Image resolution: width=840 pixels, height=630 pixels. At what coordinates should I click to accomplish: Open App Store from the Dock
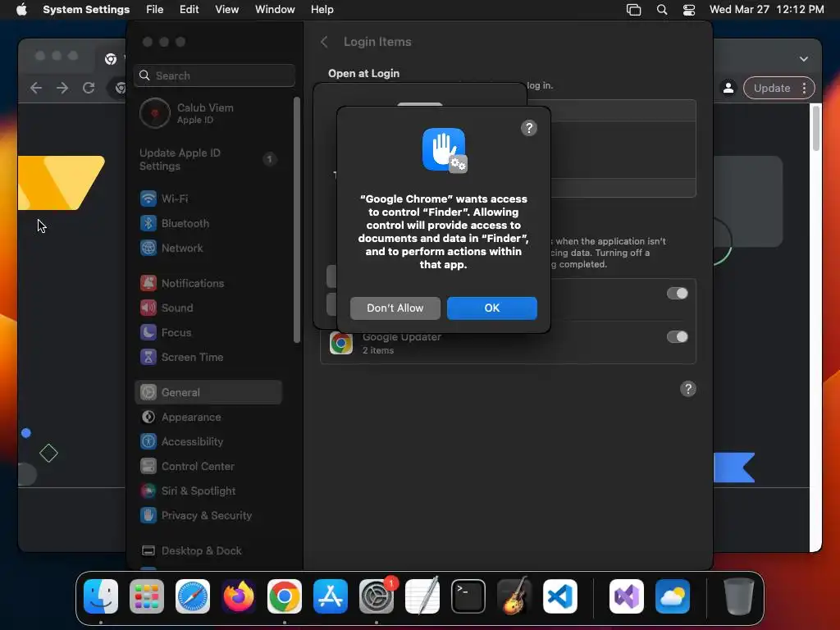point(331,596)
